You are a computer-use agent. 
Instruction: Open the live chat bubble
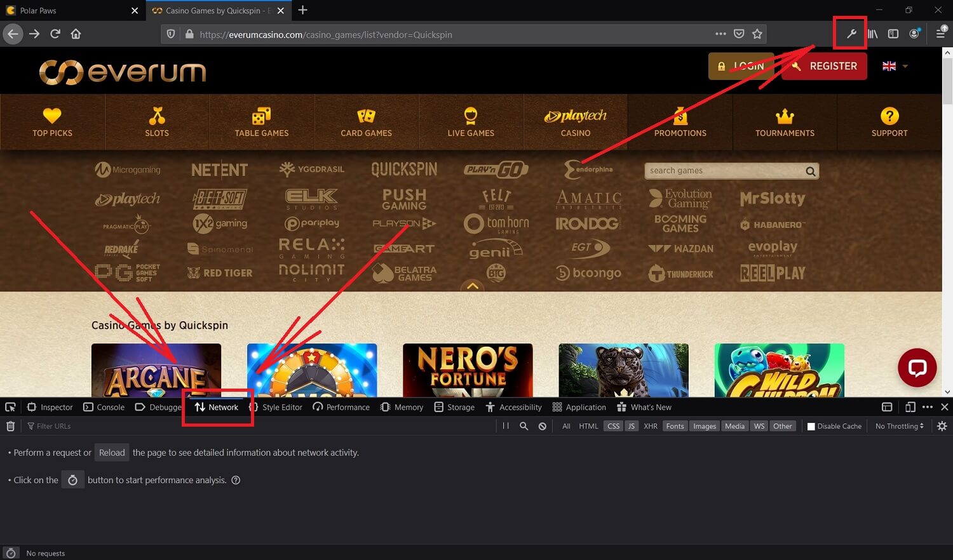click(x=917, y=368)
